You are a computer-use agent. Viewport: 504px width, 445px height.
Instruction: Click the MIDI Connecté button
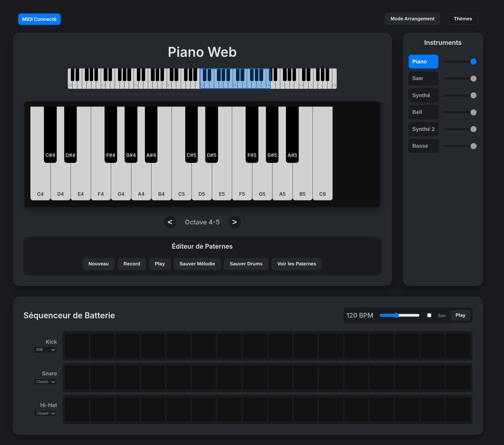[x=39, y=19]
